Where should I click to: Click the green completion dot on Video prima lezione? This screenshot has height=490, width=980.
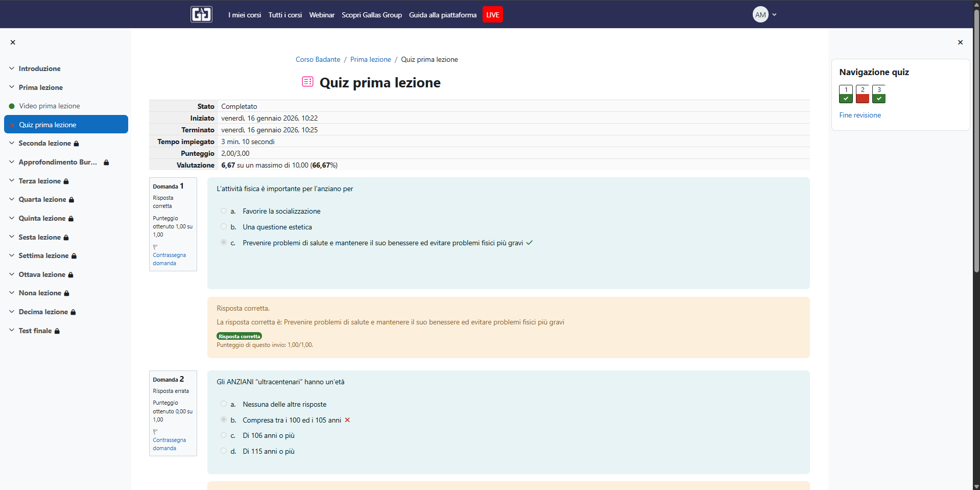click(11, 106)
